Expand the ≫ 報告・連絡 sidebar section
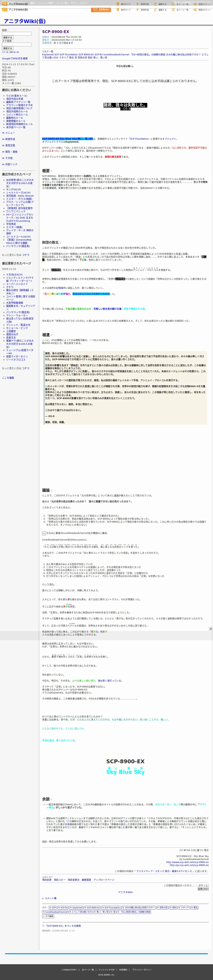Image resolution: width=213 pixels, height=980 pixels. (10, 152)
